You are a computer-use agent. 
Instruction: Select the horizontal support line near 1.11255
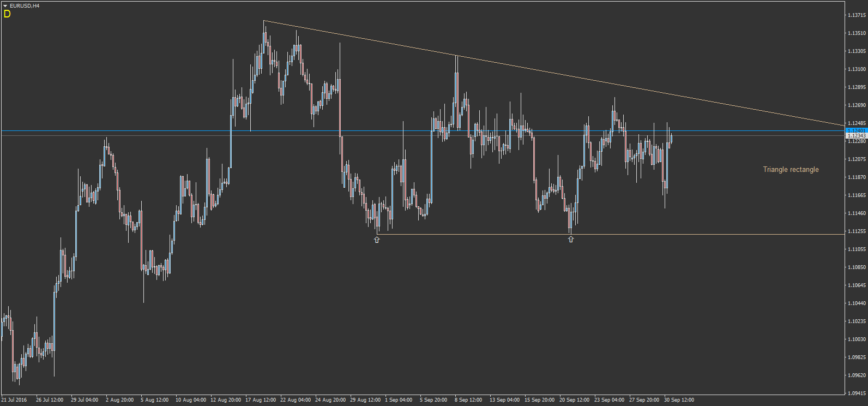pyautogui.click(x=611, y=235)
